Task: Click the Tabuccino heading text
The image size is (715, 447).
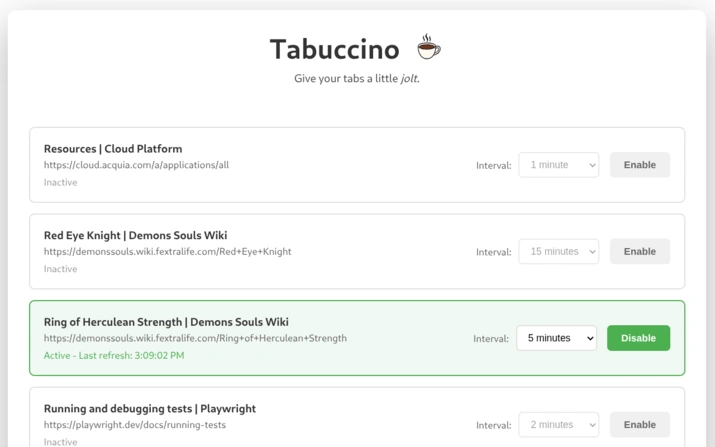Action: (x=334, y=49)
